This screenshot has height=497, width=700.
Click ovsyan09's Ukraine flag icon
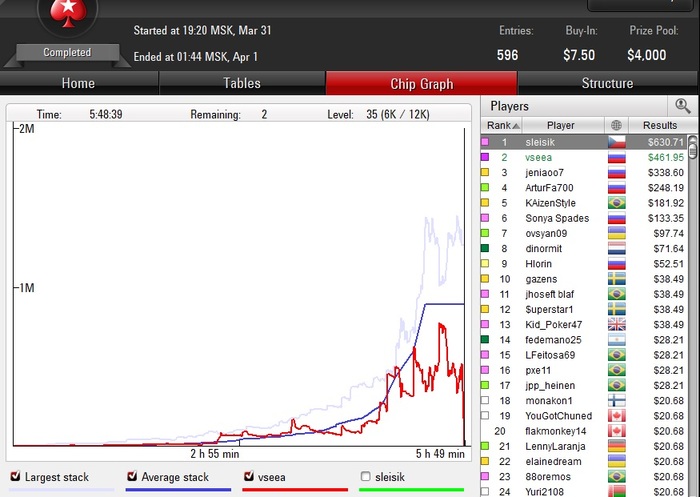[x=617, y=233]
